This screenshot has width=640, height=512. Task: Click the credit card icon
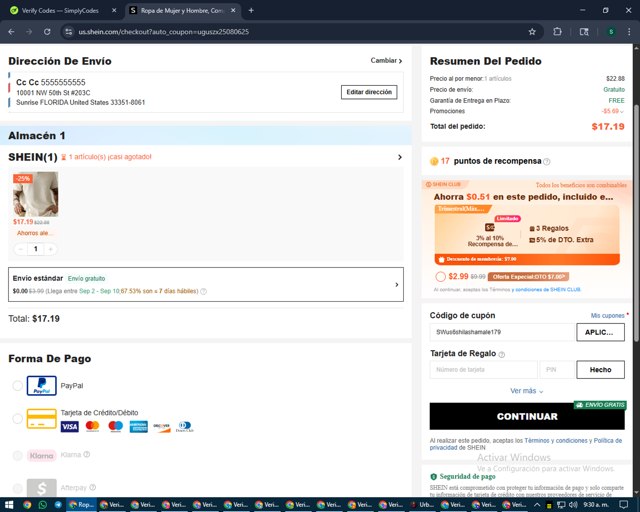[x=42, y=419]
